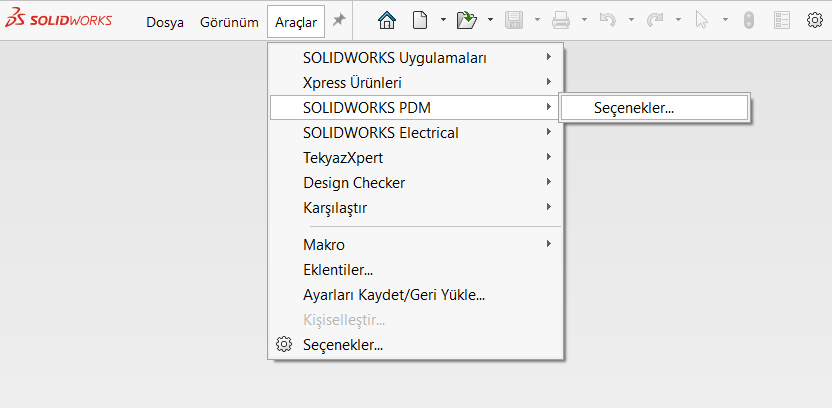Click the Save disk icon

pyautogui.click(x=514, y=20)
